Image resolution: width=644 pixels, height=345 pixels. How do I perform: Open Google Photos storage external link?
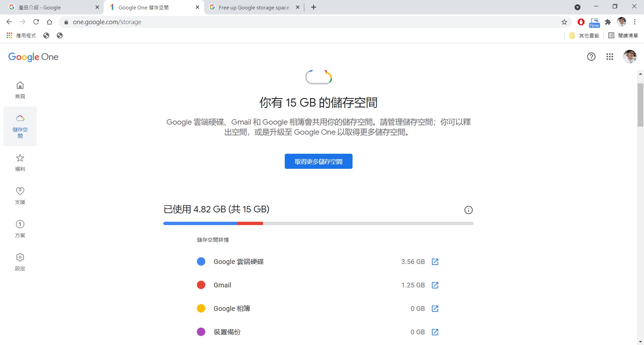tap(435, 308)
